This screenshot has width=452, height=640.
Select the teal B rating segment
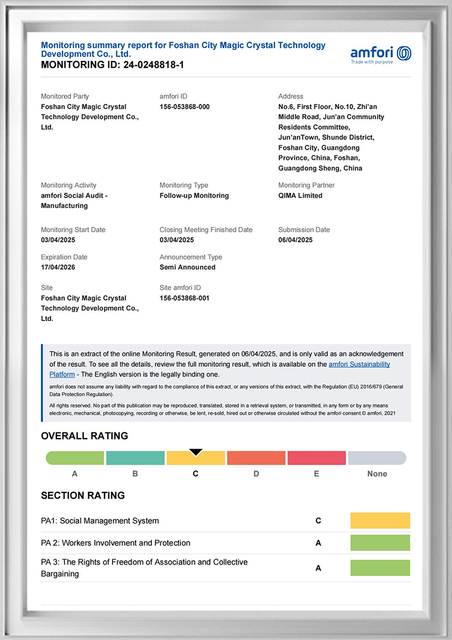point(135,458)
